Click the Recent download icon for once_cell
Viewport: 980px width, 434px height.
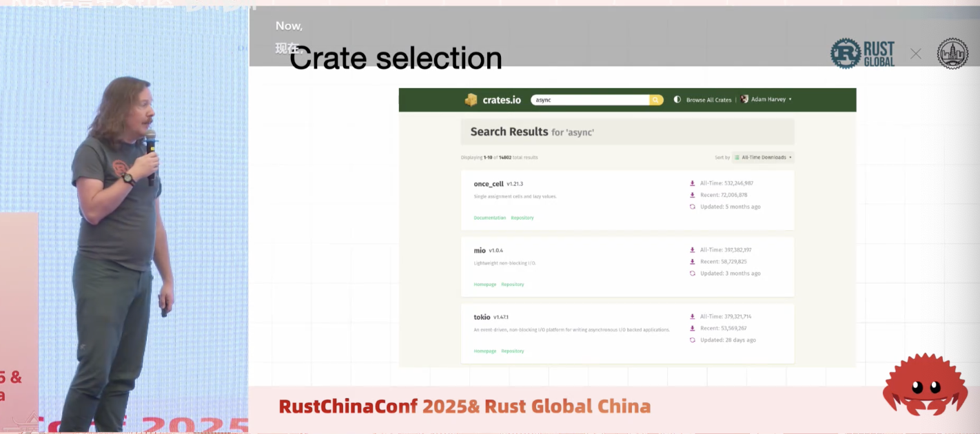(692, 195)
